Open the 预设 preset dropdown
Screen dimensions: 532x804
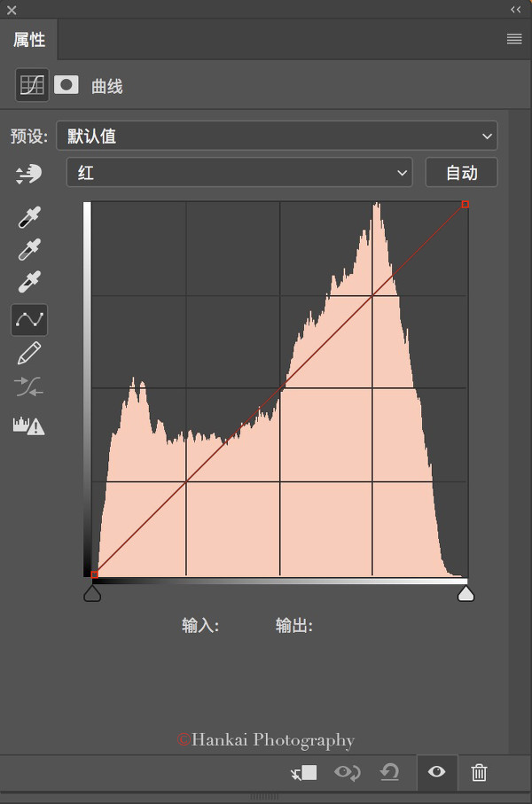click(277, 136)
